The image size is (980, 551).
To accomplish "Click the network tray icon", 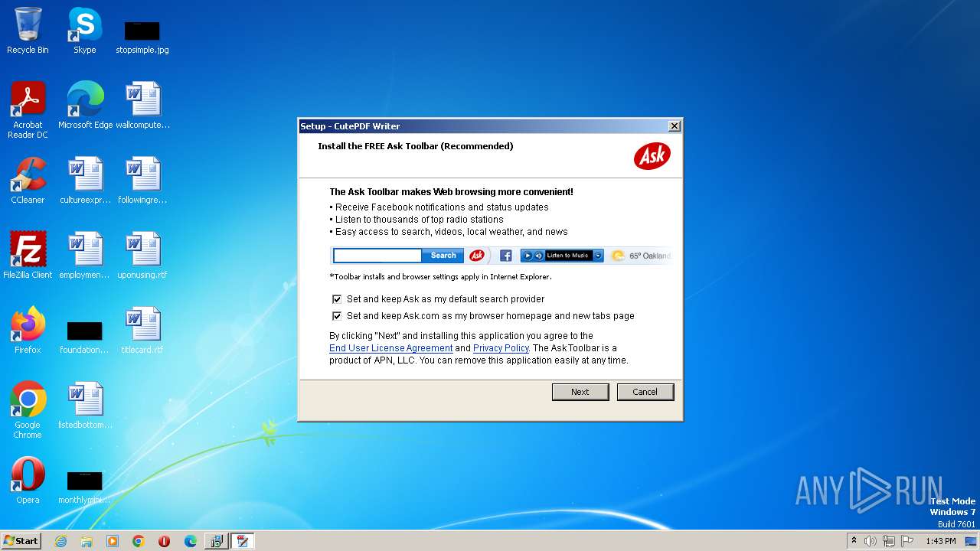I will [x=889, y=541].
